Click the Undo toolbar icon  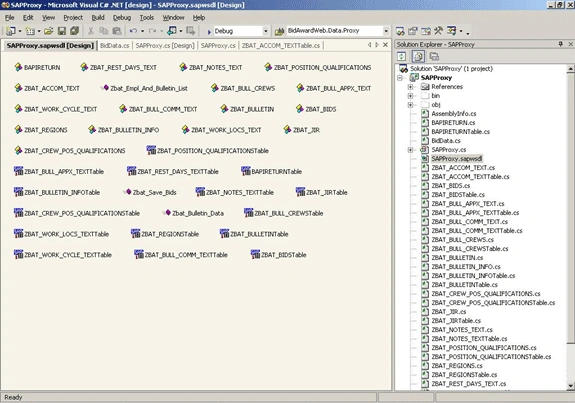tap(133, 31)
